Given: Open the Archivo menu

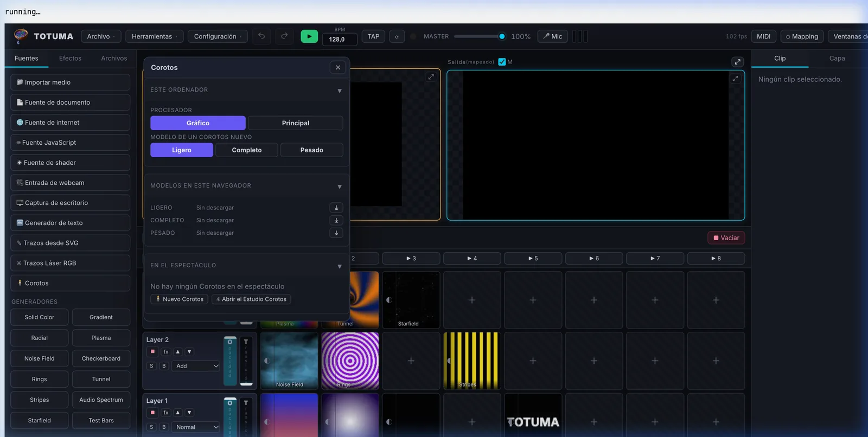Looking at the screenshot, I should click(x=101, y=36).
